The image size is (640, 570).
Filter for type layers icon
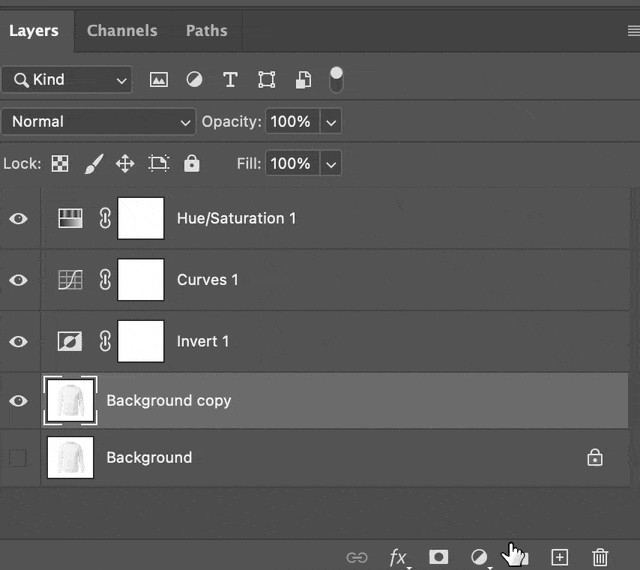click(230, 80)
